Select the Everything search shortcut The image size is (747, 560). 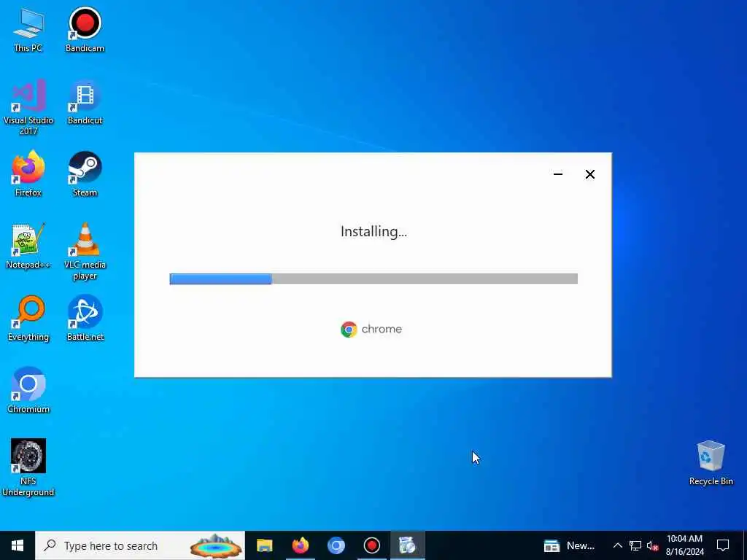coord(28,319)
